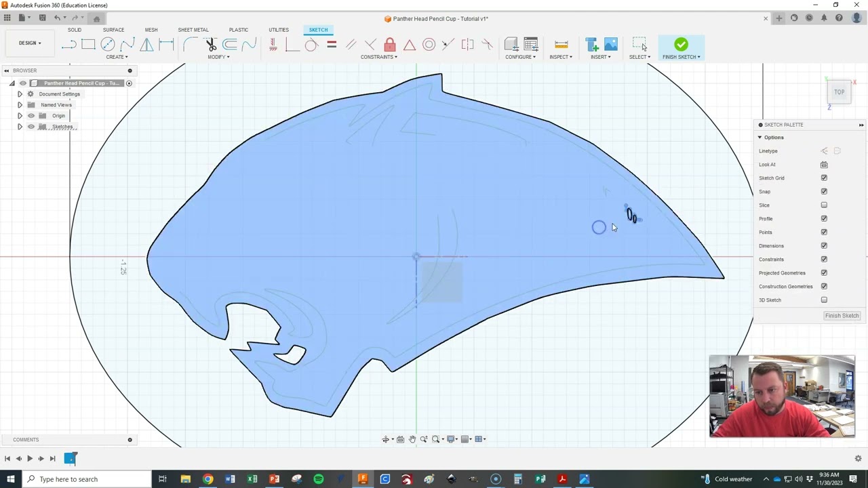
Task: Expand the Document Settings tree node
Action: (x=20, y=94)
